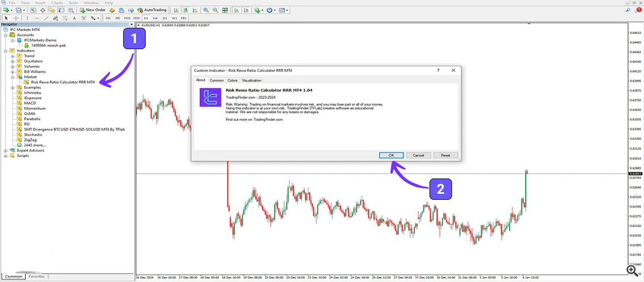The width and height of the screenshot is (644, 282).
Task: Expand the Expert Advisors node
Action: 6,150
